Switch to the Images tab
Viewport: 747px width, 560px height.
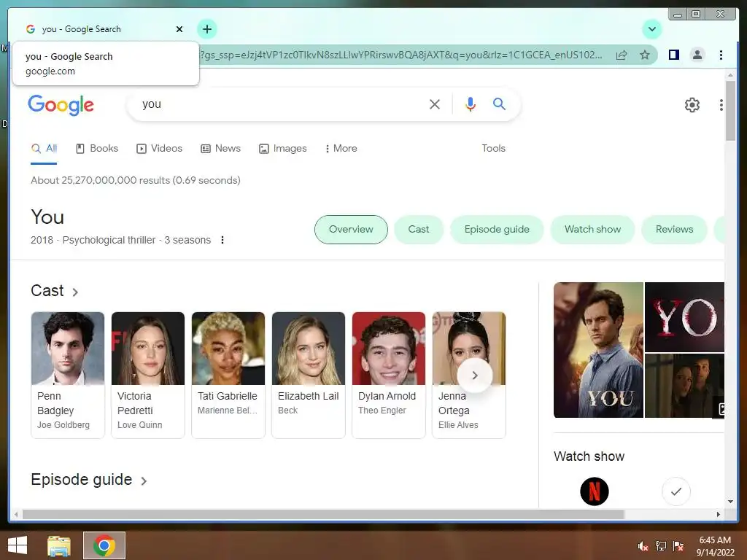pos(283,149)
